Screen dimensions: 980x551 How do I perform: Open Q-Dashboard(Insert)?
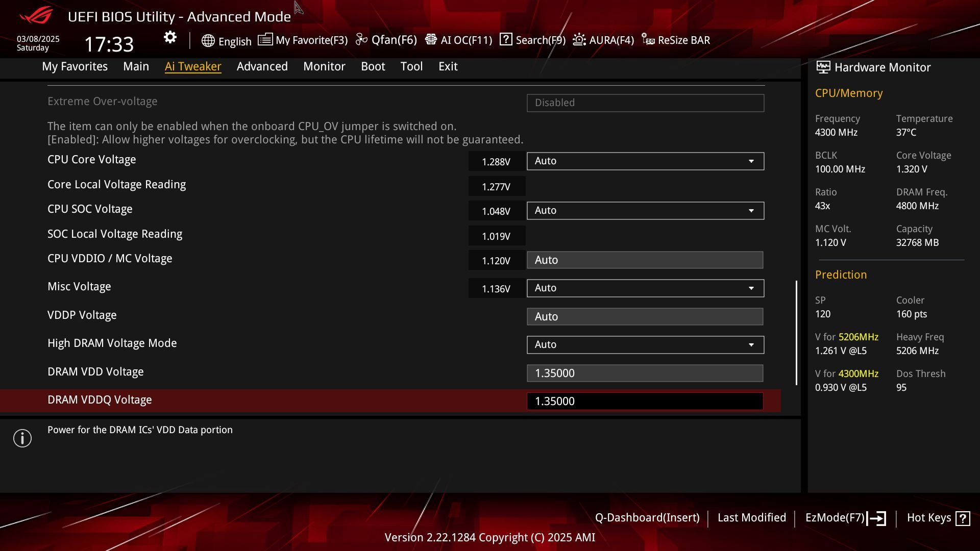[x=647, y=518]
